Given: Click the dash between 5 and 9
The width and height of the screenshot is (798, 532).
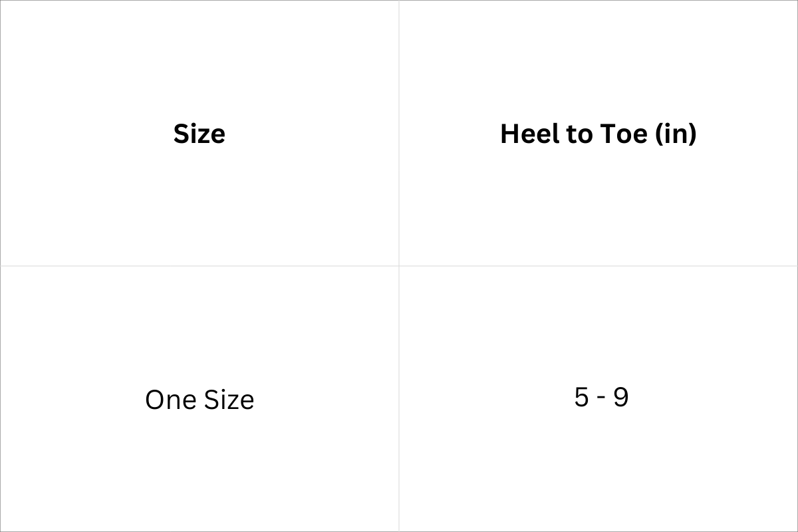Looking at the screenshot, I should [x=601, y=399].
